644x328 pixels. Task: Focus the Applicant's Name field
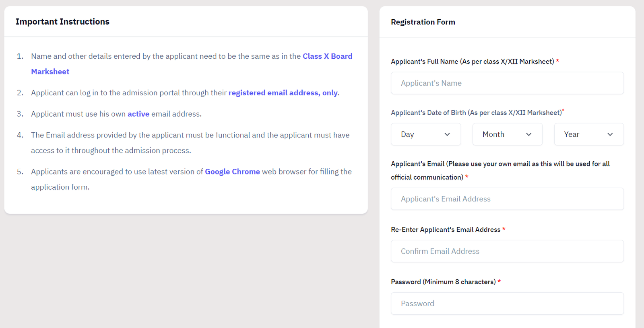(x=507, y=83)
